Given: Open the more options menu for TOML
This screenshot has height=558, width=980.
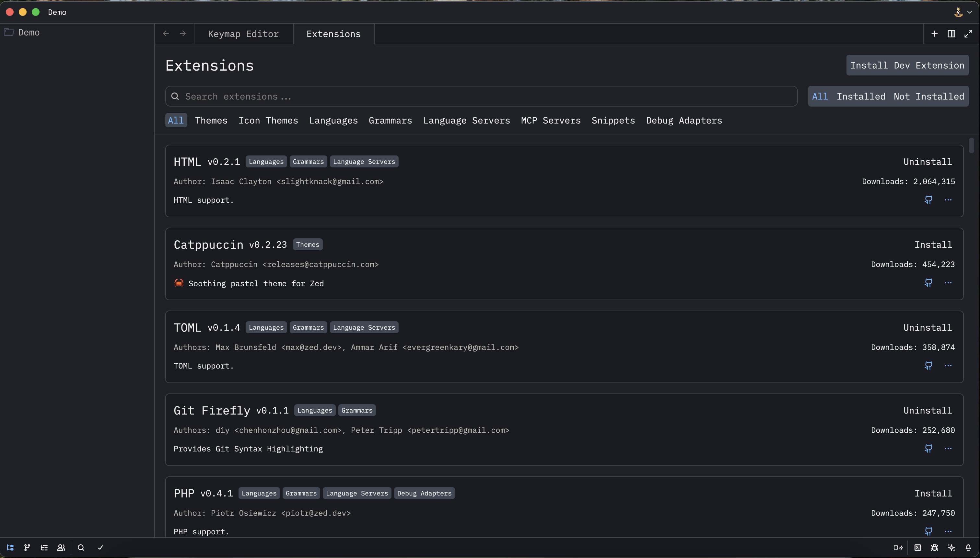Looking at the screenshot, I should [949, 366].
